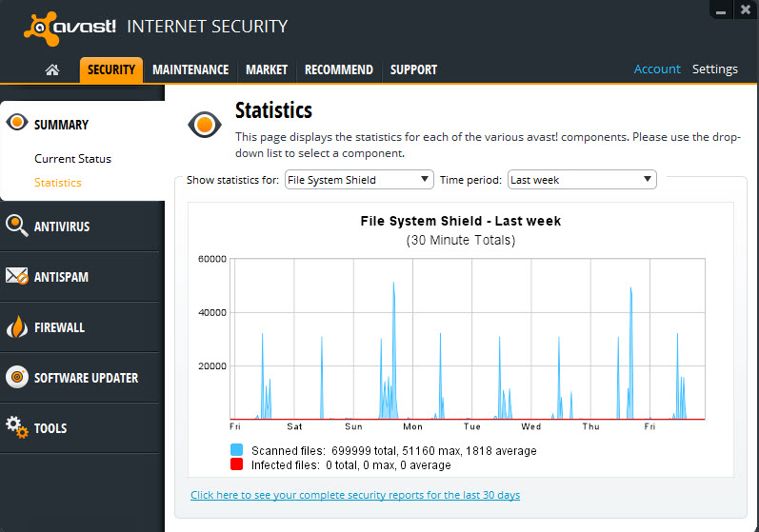Click the Sun label on chart axis

353,426
